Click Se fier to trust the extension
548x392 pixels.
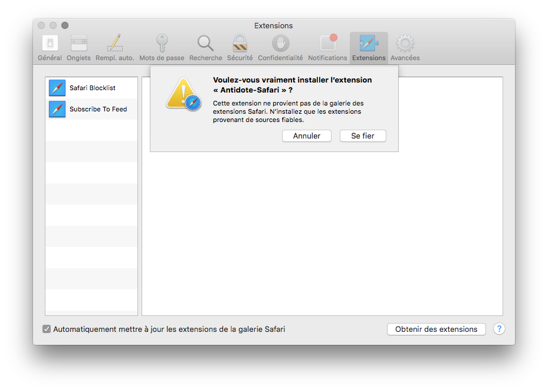pos(363,136)
